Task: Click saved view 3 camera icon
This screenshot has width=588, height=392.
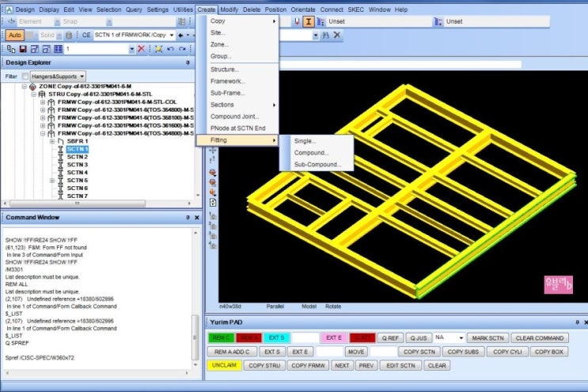Action: pos(213,235)
